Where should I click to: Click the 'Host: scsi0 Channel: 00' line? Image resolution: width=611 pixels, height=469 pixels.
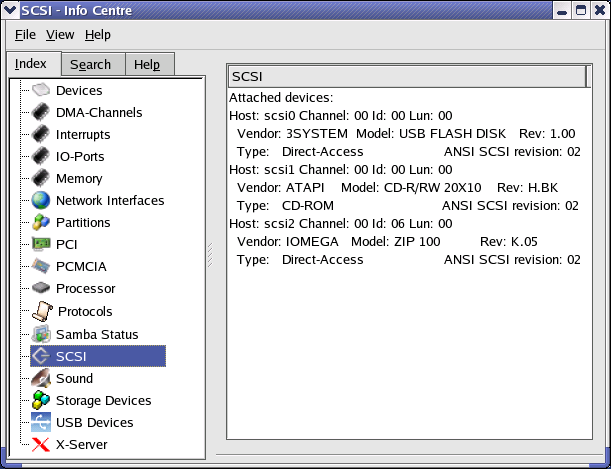pos(341,115)
